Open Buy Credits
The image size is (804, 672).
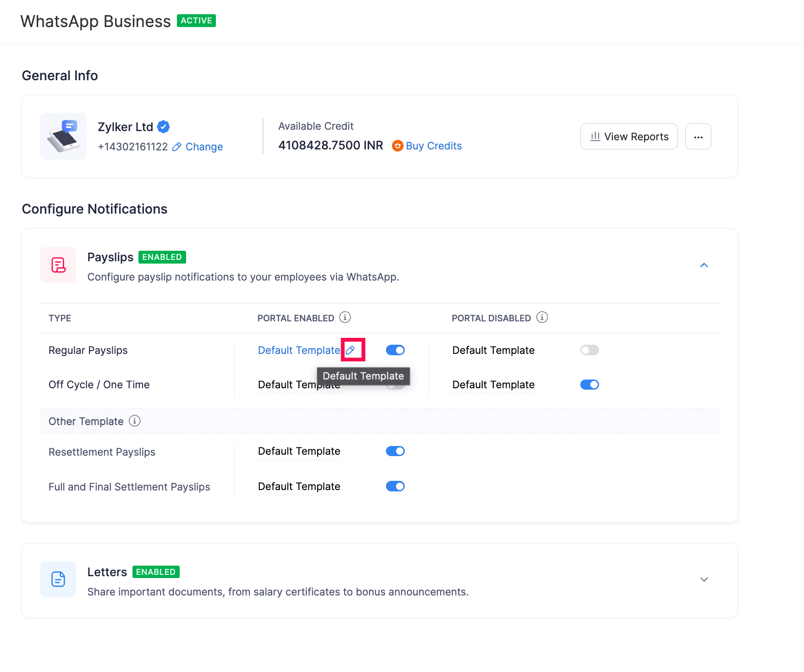point(434,145)
